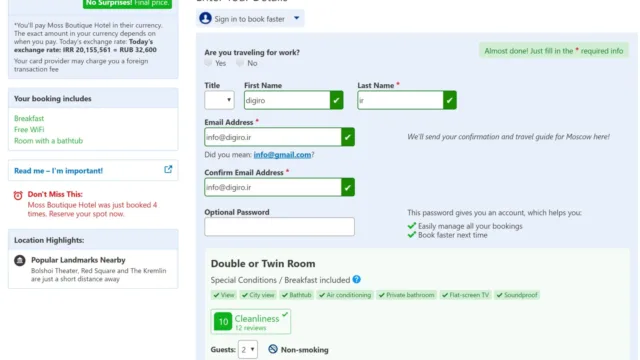Expand the Sign in to book faster arrow
This screenshot has width=640, height=360.
(x=297, y=18)
